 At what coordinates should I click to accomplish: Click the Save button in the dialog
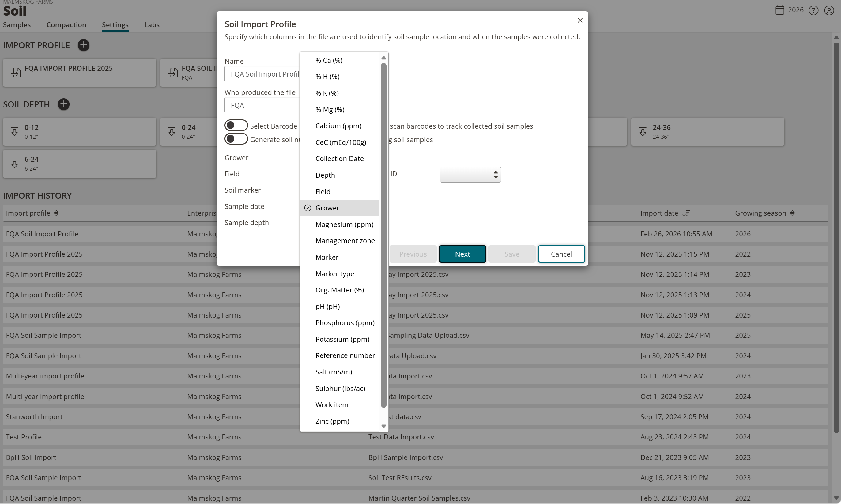pos(511,254)
